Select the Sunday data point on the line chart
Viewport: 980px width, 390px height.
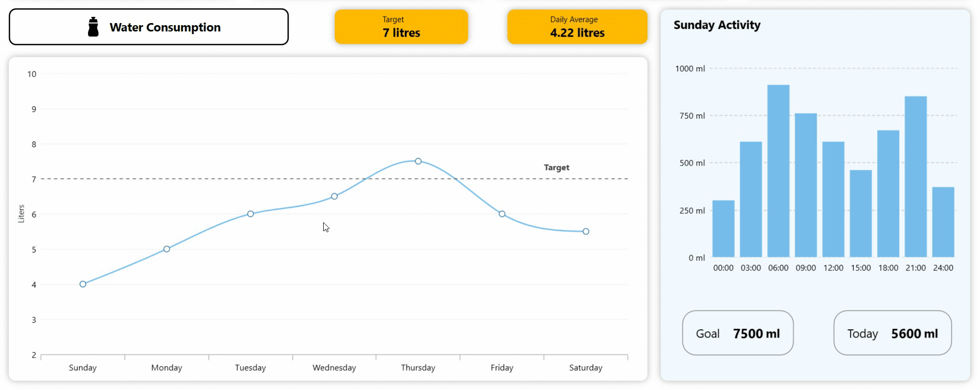click(x=82, y=284)
